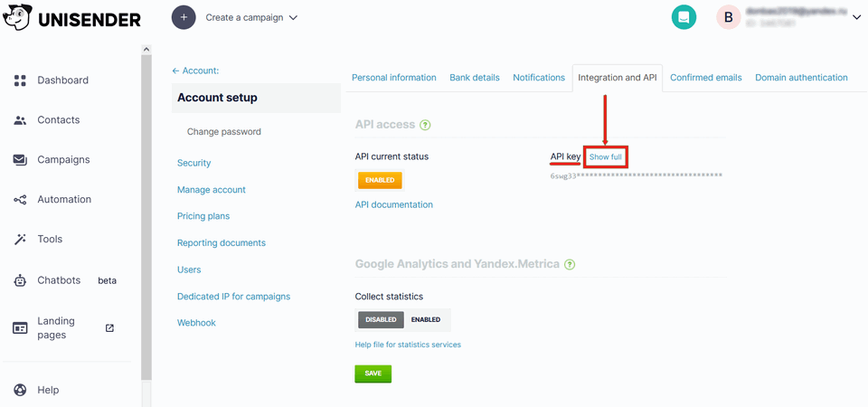Click the Campaigns envelope icon
This screenshot has width=868, height=407.
tap(20, 160)
